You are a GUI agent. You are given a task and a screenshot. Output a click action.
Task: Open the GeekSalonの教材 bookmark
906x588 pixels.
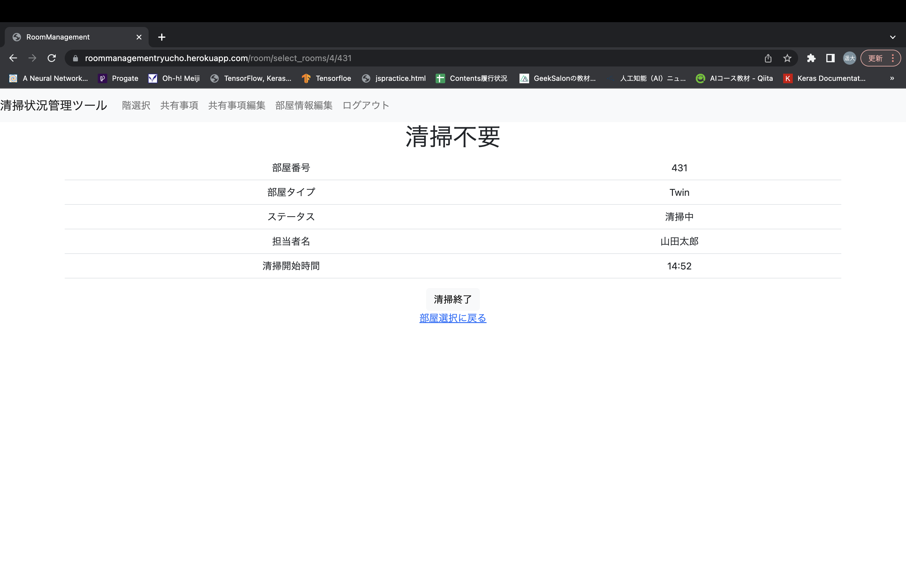pos(558,78)
